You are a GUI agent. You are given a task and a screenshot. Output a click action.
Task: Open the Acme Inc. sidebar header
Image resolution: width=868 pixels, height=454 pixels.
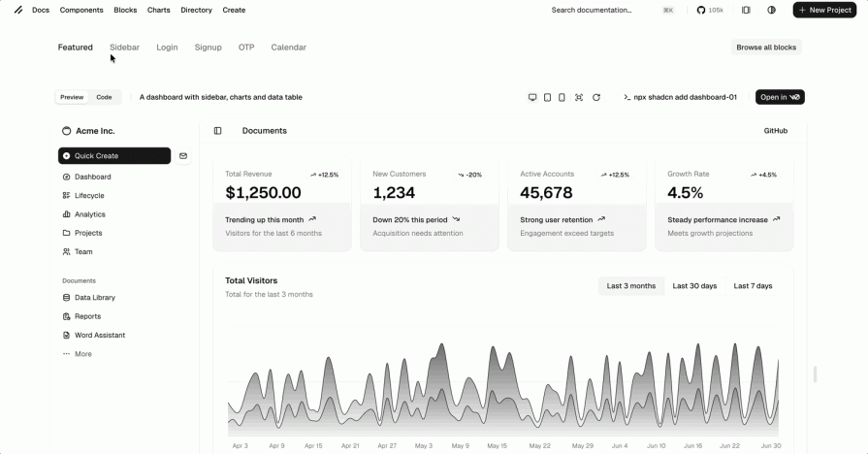(x=94, y=131)
